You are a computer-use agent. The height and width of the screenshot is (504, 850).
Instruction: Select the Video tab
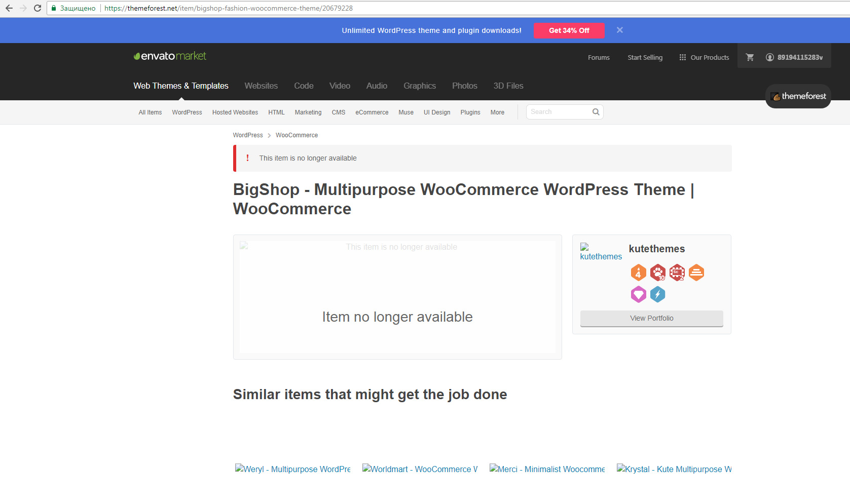340,86
